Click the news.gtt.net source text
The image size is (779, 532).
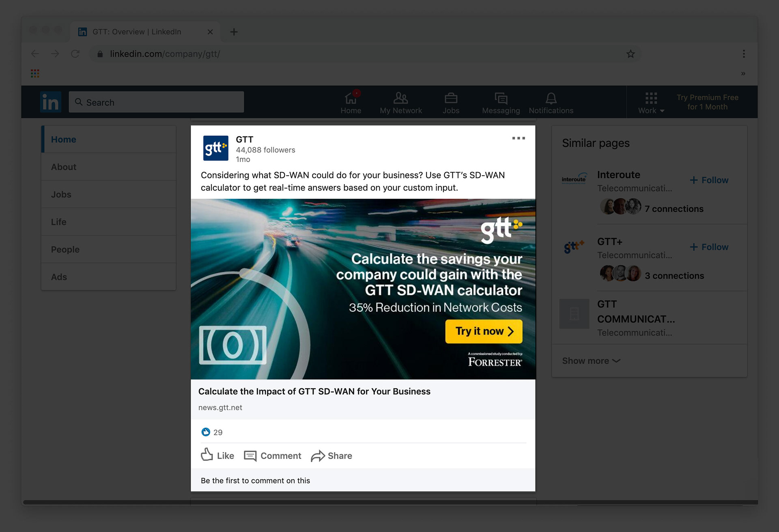[220, 408]
